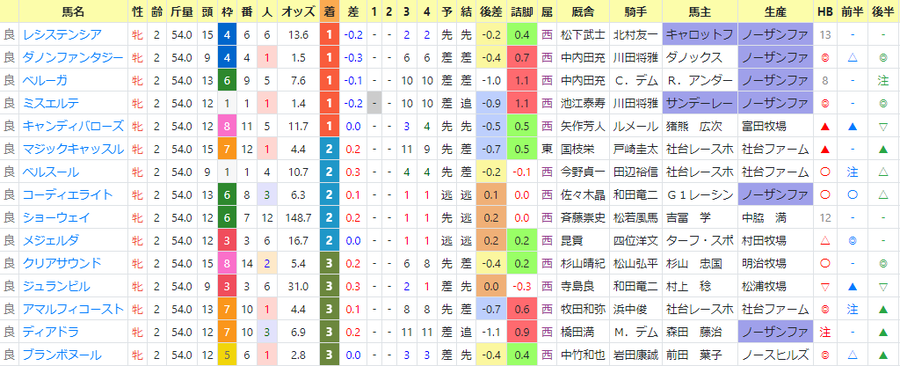
Task: Open the ディアドラ horse page
Action: 51,332
